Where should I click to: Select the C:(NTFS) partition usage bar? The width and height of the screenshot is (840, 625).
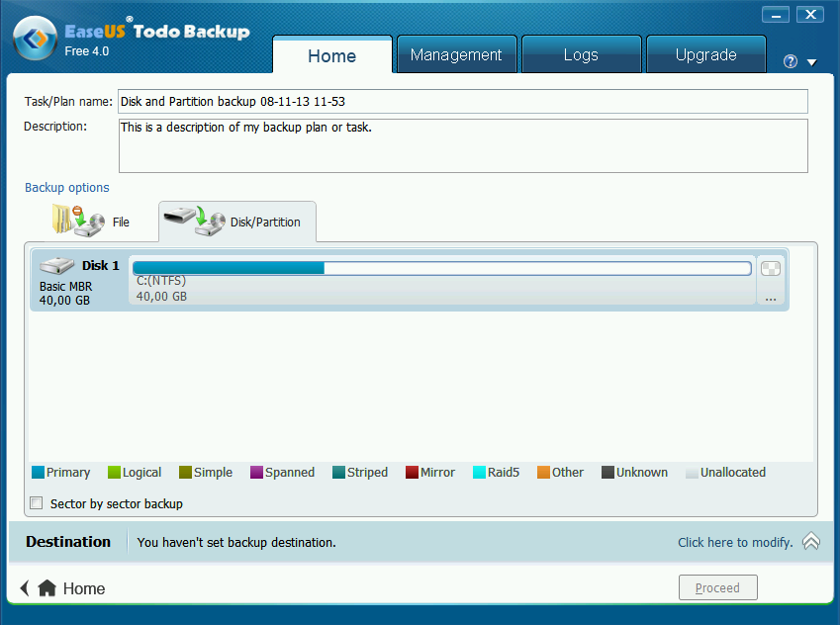coord(442,268)
